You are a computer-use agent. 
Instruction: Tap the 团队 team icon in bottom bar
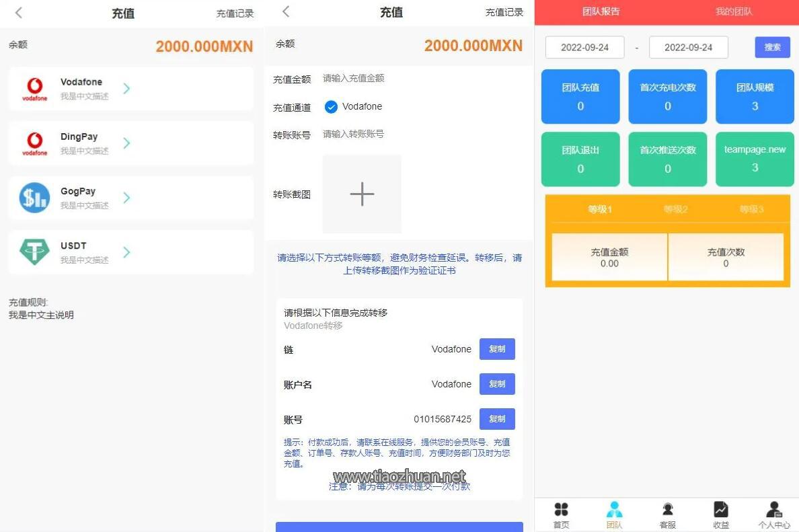click(614, 510)
